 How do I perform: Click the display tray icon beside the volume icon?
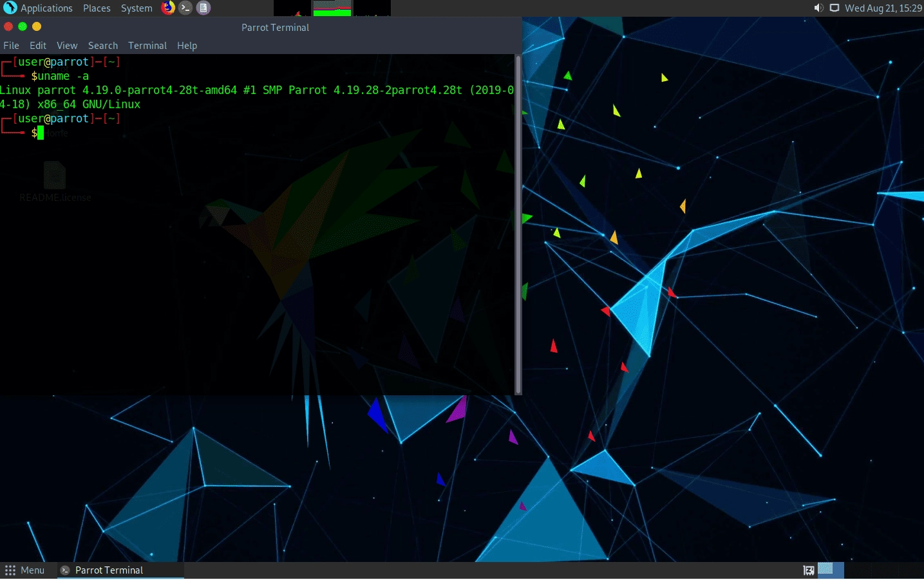(x=834, y=8)
